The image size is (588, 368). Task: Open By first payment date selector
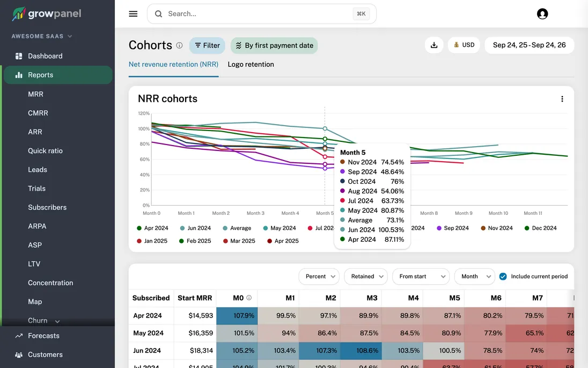coord(274,46)
